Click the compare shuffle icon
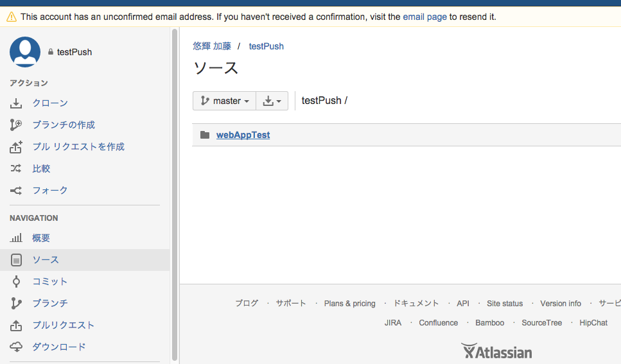Screen dimensions: 621x364 16,169
